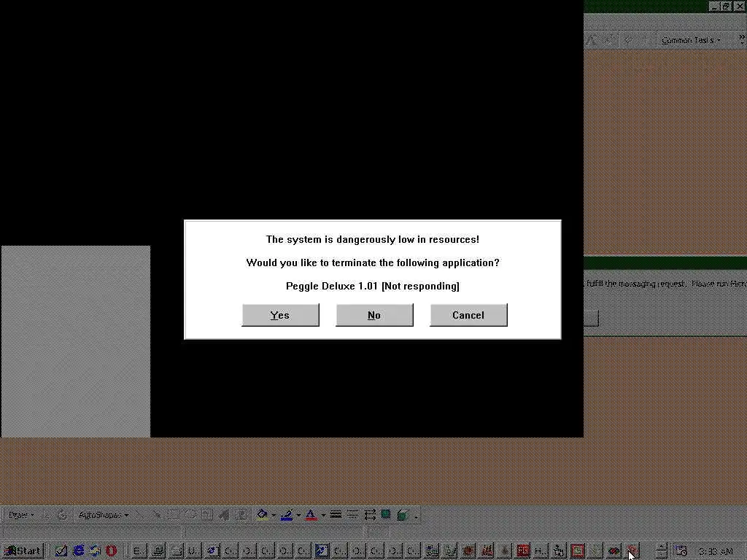
Task: Open the Draw menu on drawing toolbar
Action: (x=21, y=516)
